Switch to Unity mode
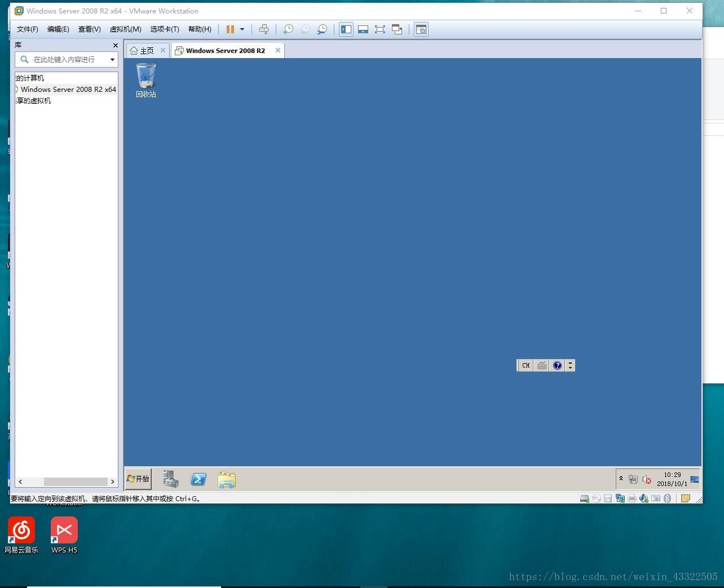This screenshot has width=724, height=588. (x=397, y=29)
